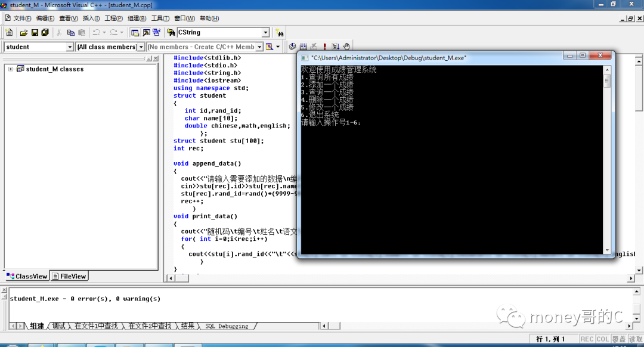The image size is (644, 347).
Task: Click the console window scrollbar down arrow
Action: pyautogui.click(x=607, y=250)
